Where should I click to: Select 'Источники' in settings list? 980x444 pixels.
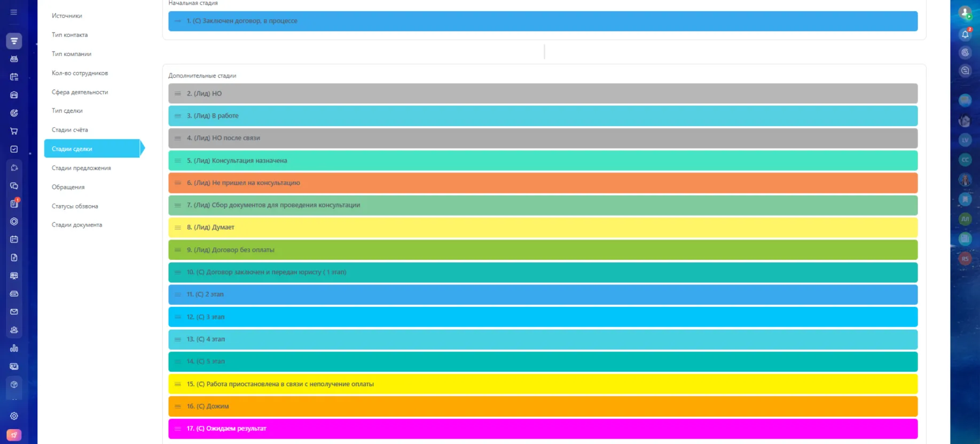click(x=67, y=15)
